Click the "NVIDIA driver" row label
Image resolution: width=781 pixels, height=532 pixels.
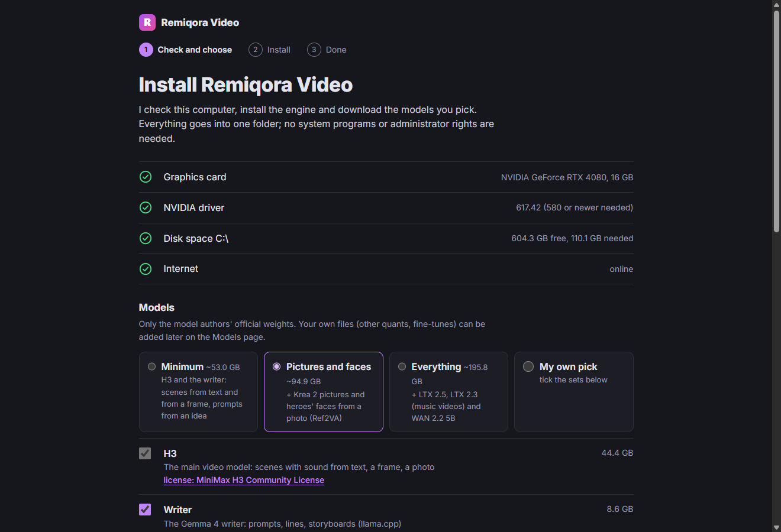[194, 207]
